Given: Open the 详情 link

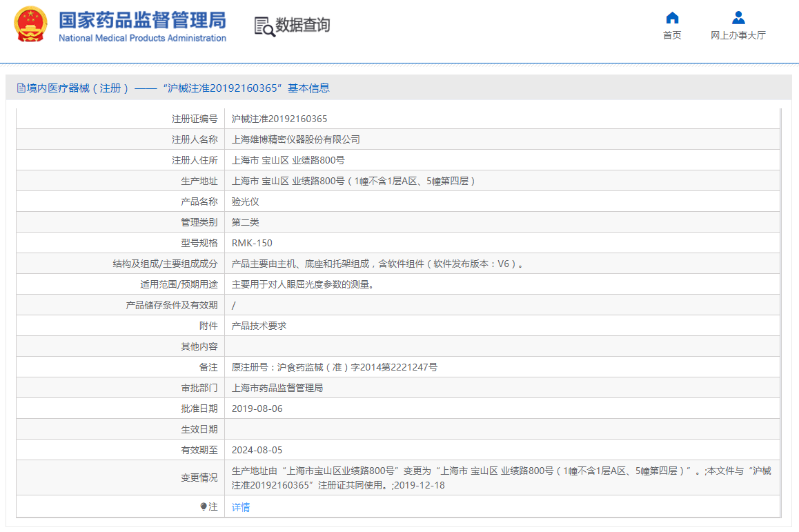Looking at the screenshot, I should (x=241, y=507).
